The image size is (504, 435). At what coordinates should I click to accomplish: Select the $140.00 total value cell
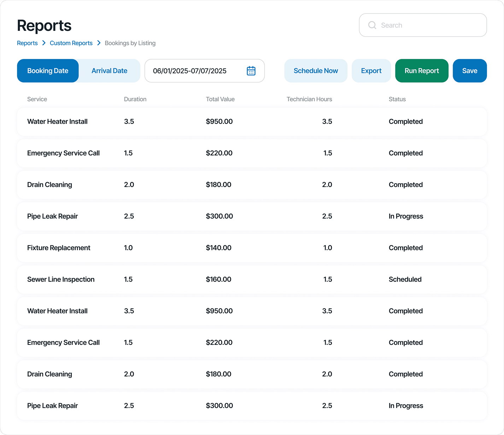click(219, 248)
